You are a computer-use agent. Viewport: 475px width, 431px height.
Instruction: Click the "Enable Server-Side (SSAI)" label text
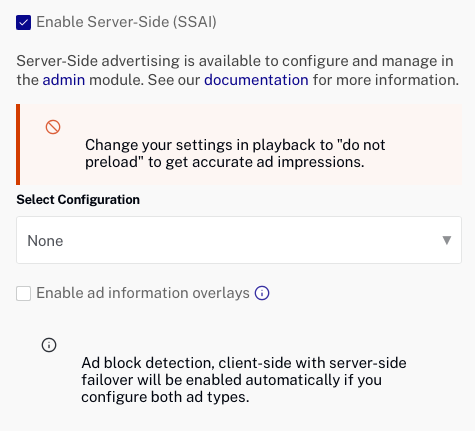point(126,22)
